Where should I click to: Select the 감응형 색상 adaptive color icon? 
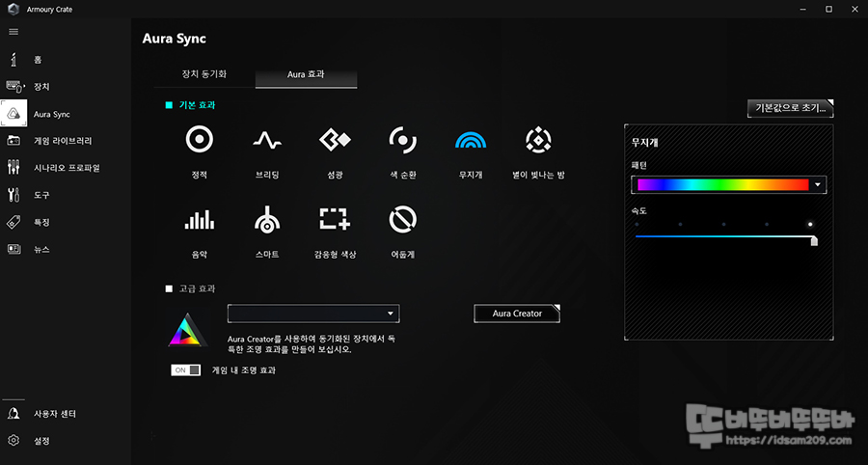pos(335,219)
